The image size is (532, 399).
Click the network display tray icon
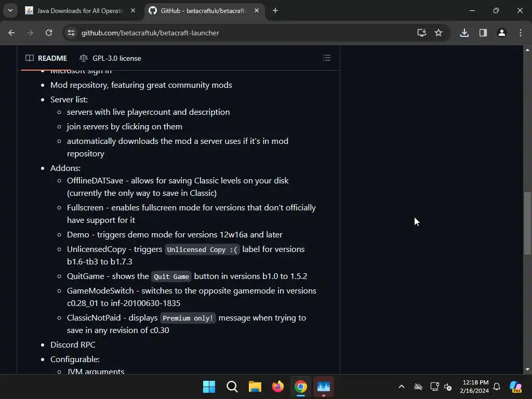pyautogui.click(x=434, y=387)
